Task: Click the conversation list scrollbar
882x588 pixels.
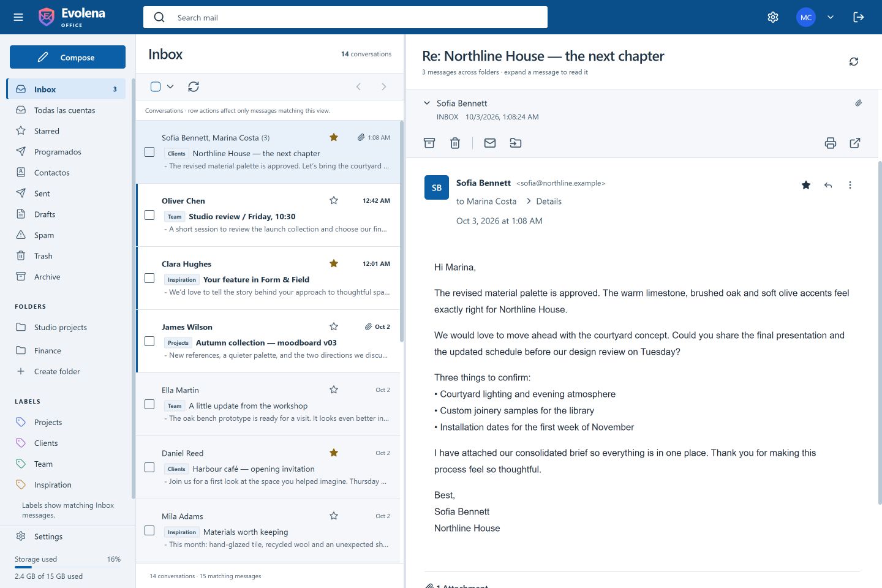Action: pyautogui.click(x=402, y=232)
